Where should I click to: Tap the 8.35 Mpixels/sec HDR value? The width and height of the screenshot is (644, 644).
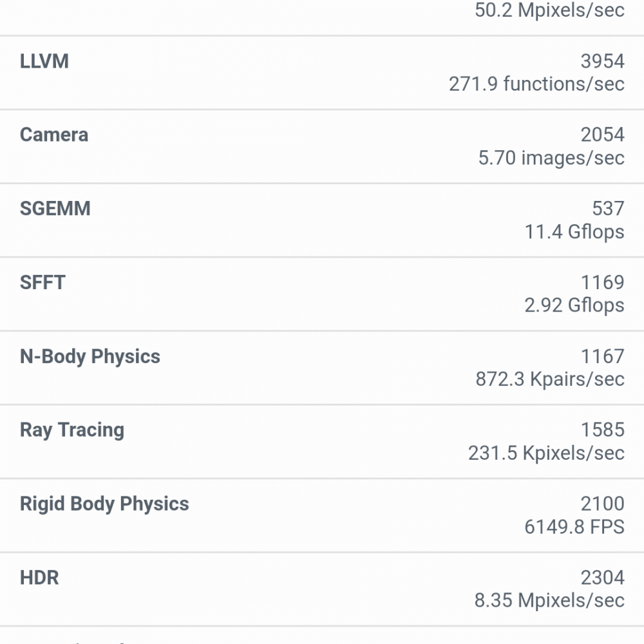(549, 600)
